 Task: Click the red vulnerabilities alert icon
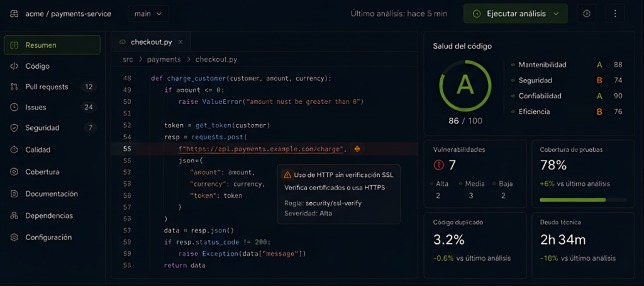pyautogui.click(x=439, y=166)
